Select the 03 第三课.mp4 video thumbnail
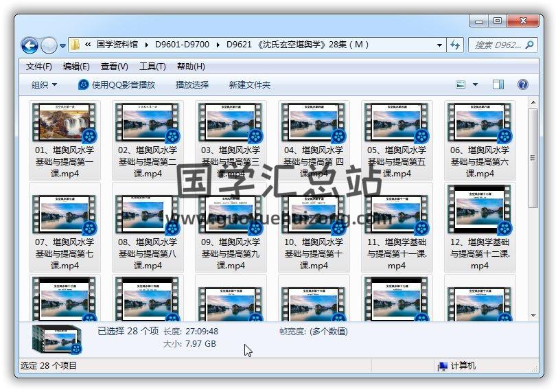This screenshot has width=558, height=392. pos(231,123)
